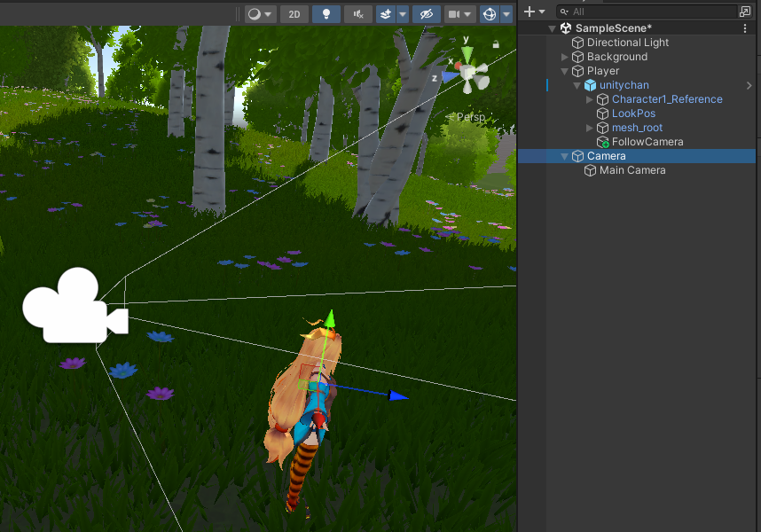The image size is (761, 532).
Task: Click the green Y move handle arrow
Action: [x=330, y=318]
